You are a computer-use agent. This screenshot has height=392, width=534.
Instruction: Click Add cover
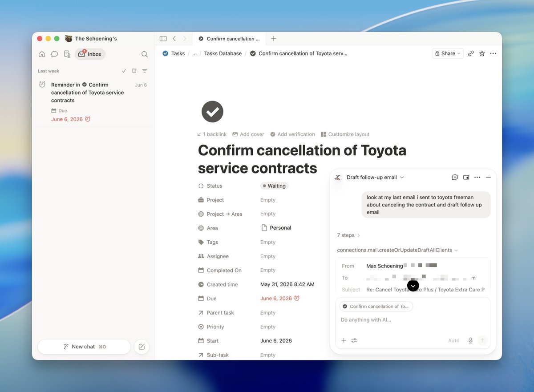[248, 134]
